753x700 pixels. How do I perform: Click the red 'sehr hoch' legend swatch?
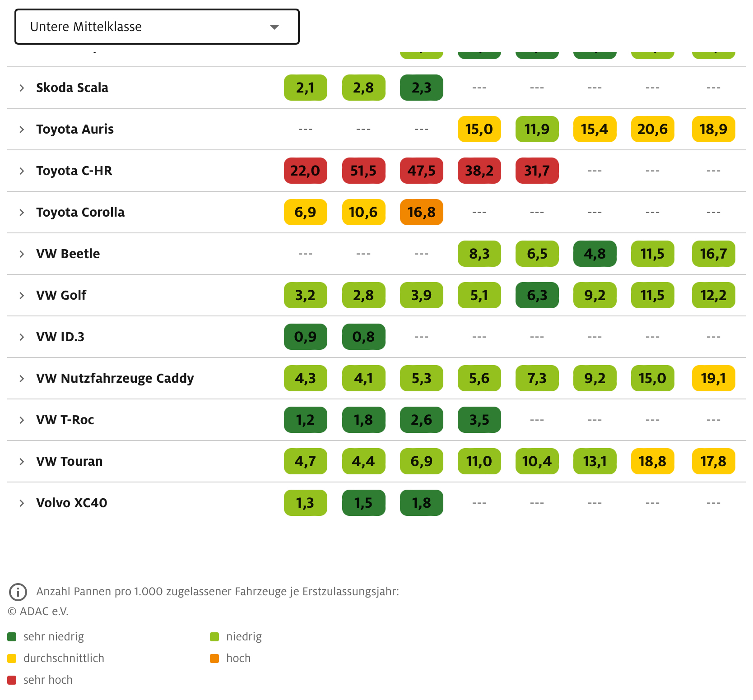click(12, 680)
